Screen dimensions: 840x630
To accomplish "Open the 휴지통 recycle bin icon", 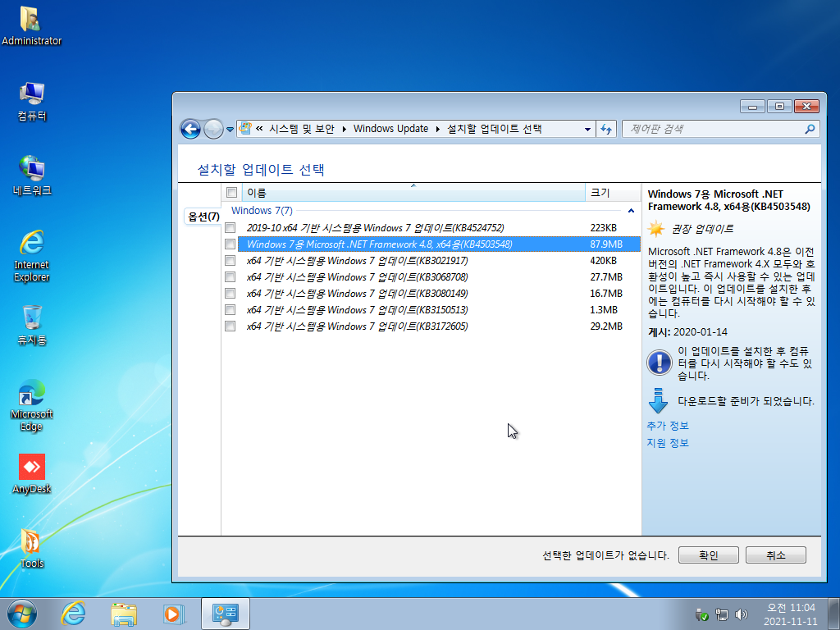I will [x=32, y=325].
